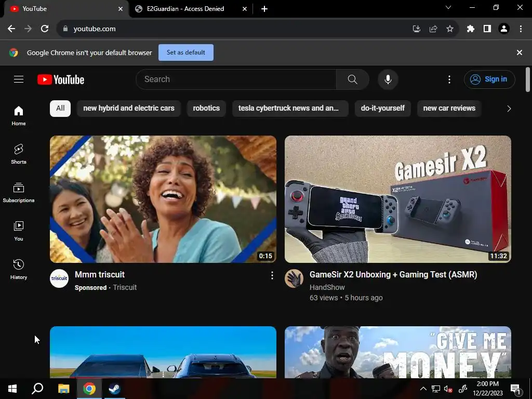Click network icon in system tray
532x399 pixels.
(x=436, y=389)
